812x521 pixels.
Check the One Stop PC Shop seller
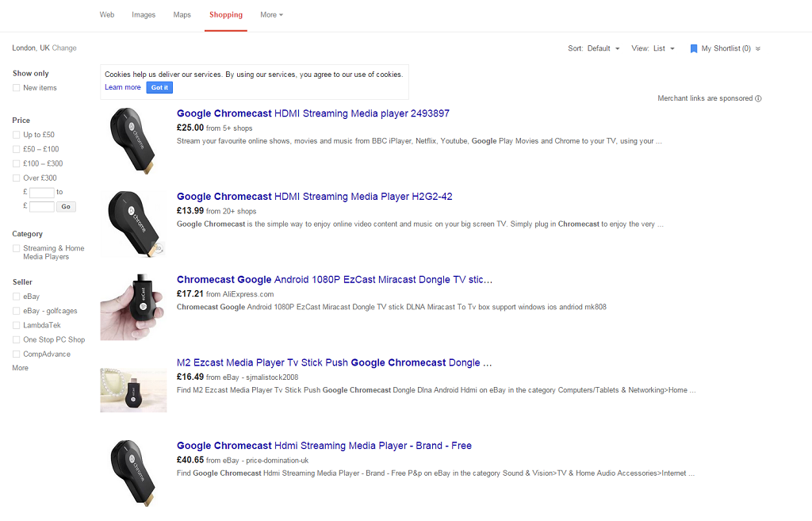click(16, 340)
